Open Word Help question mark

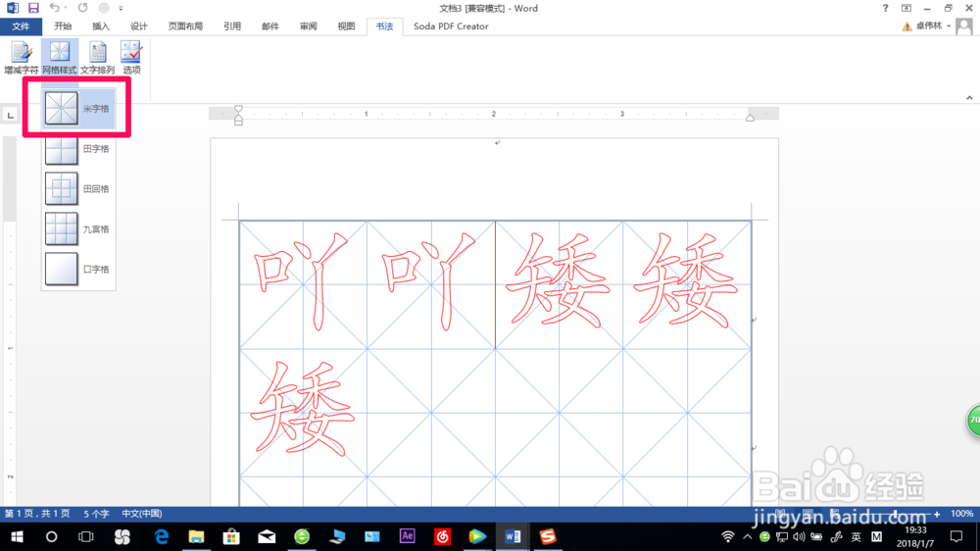pyautogui.click(x=885, y=8)
